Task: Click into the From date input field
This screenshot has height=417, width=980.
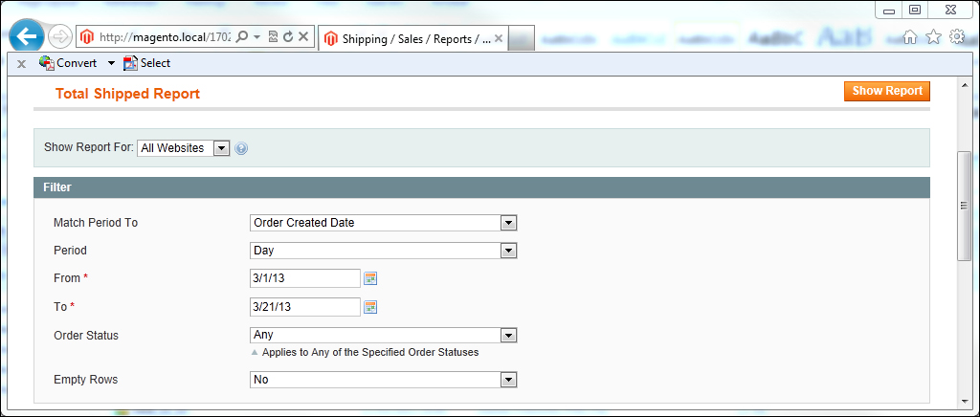Action: coord(304,278)
